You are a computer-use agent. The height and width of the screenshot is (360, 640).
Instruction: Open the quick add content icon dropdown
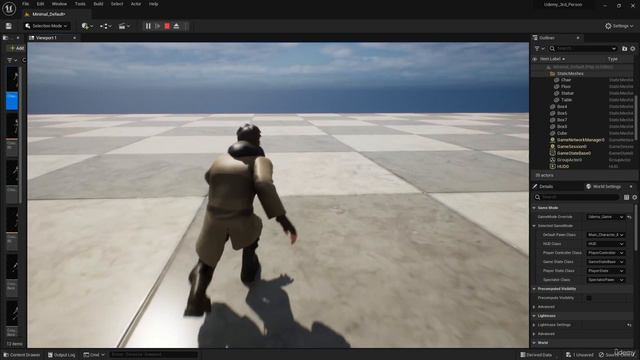[x=87, y=26]
